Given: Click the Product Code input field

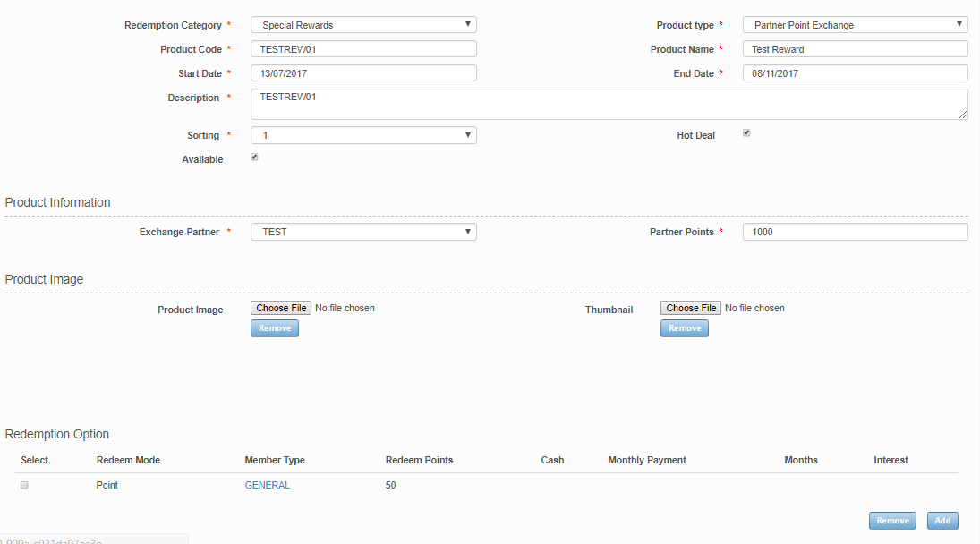Looking at the screenshot, I should (x=362, y=49).
